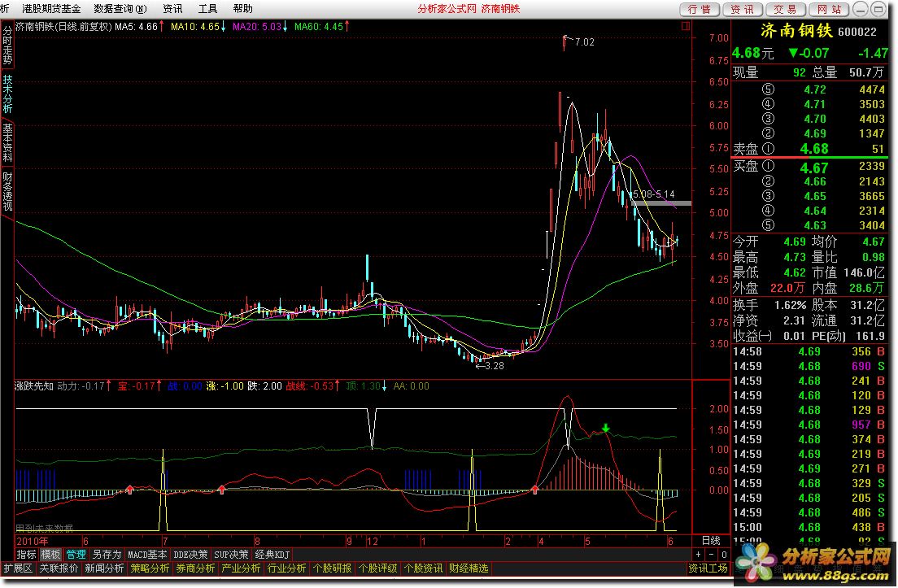Switch to the DDE决策 template
The width and height of the screenshot is (898, 588).
click(190, 554)
